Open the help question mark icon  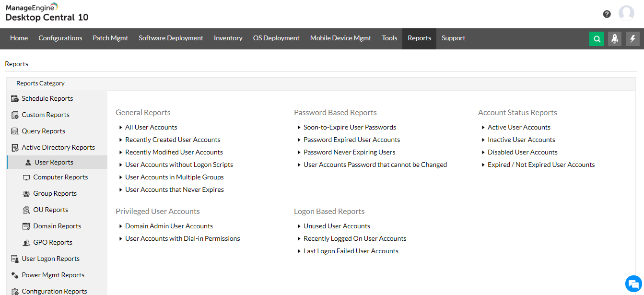pos(607,14)
